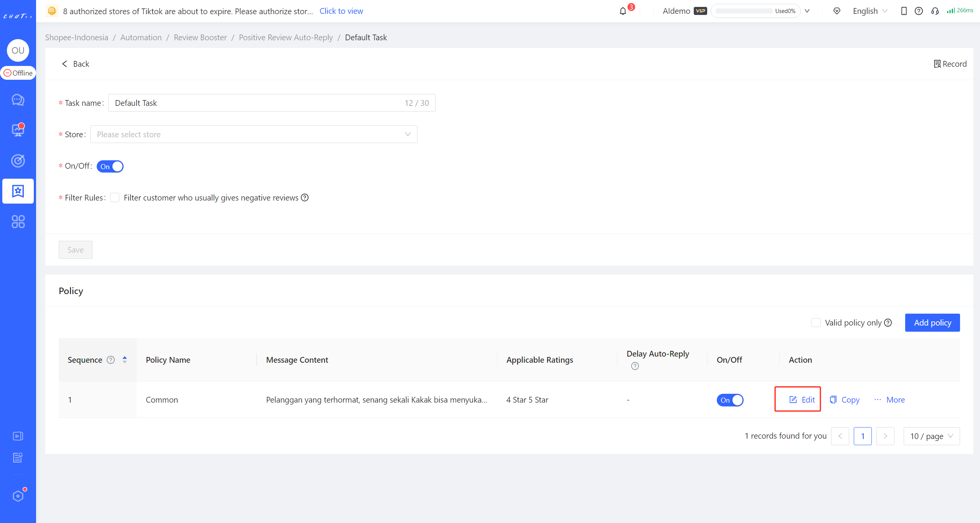Click the Click to view link

tap(341, 11)
